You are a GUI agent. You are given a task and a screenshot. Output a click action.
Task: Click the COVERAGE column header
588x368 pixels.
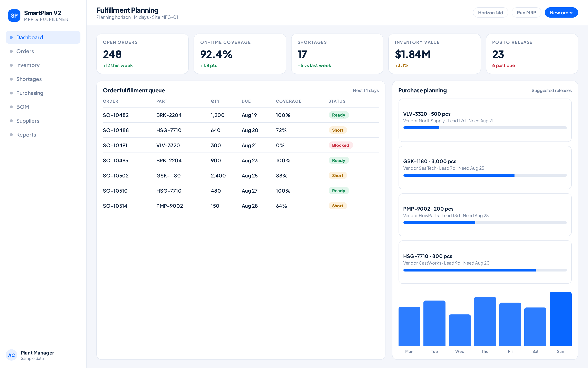pyautogui.click(x=289, y=101)
